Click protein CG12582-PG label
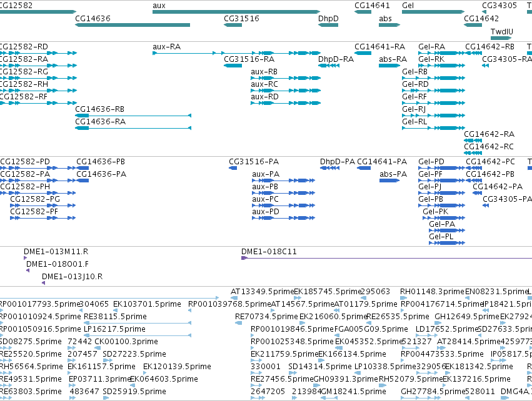 click(35, 199)
